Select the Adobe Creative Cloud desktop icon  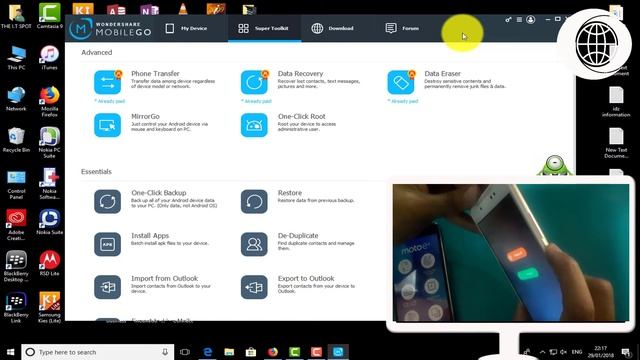point(16,224)
